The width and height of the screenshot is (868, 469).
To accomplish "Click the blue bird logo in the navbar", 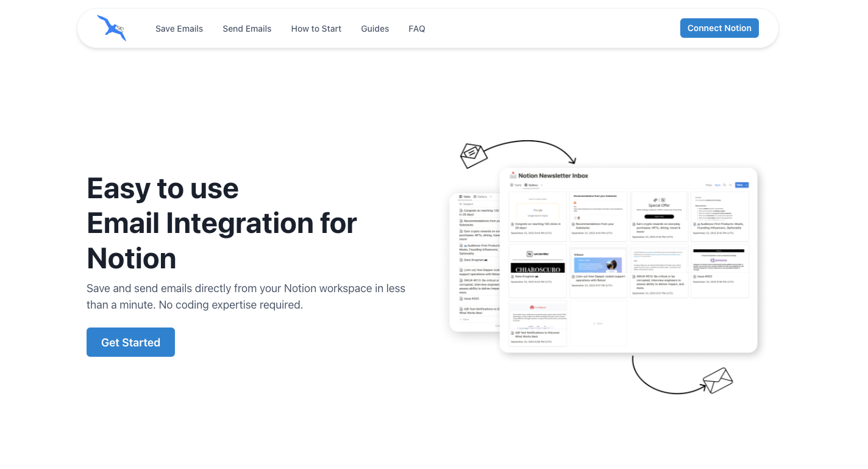I will coord(112,28).
